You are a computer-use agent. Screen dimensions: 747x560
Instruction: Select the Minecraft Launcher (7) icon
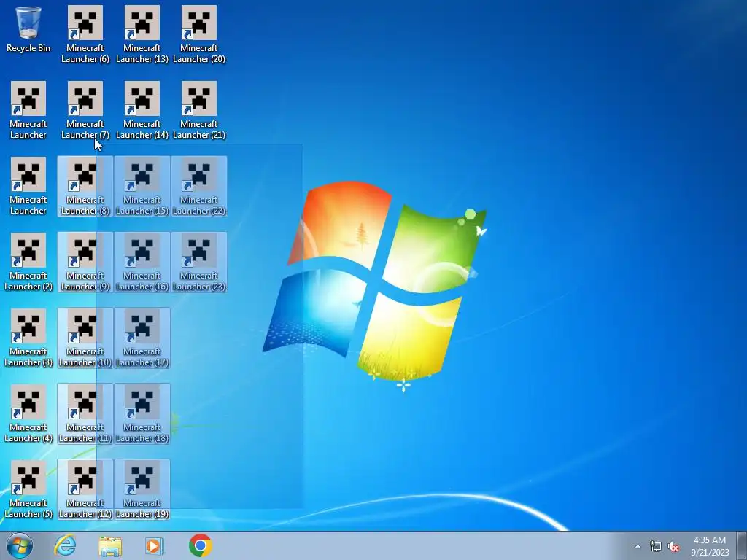[x=85, y=111]
